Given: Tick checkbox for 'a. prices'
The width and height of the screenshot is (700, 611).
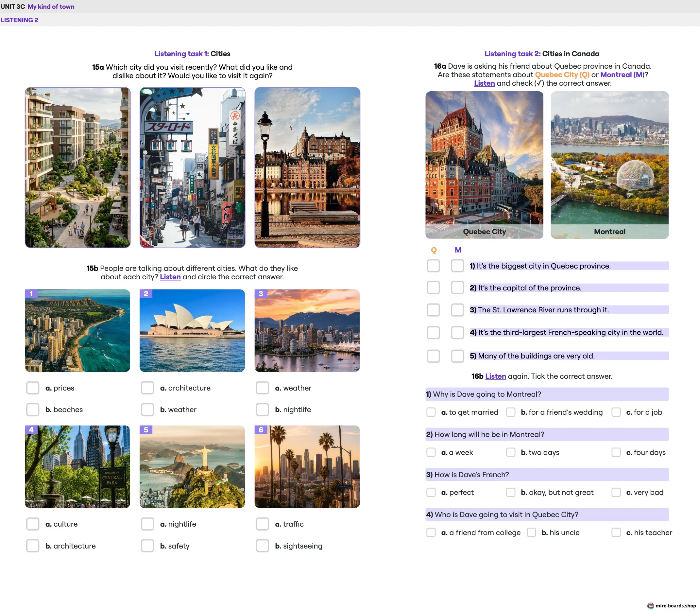Looking at the screenshot, I should 33,388.
